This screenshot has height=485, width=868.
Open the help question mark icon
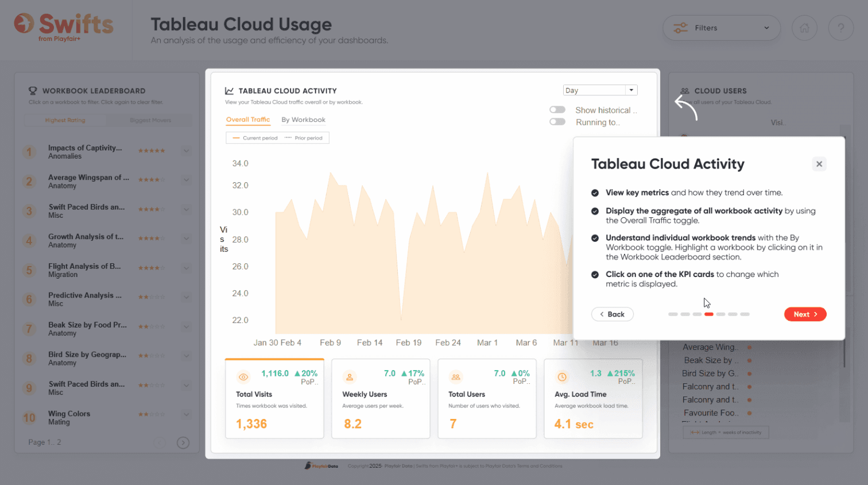pyautogui.click(x=841, y=28)
